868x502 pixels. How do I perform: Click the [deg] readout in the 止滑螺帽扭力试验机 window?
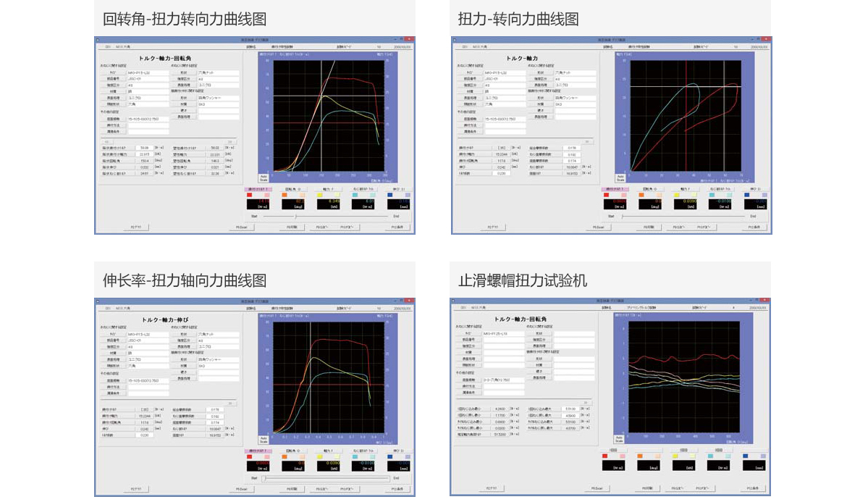(x=648, y=465)
